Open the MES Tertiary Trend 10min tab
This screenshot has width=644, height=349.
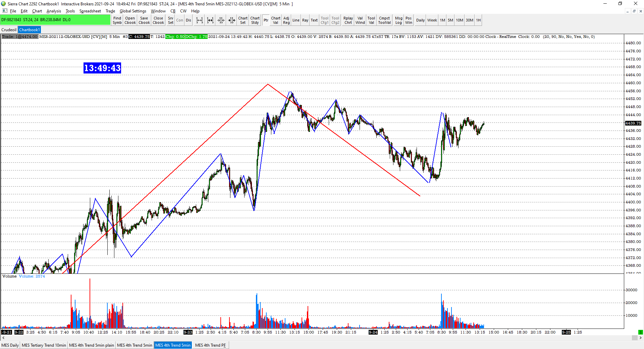coord(44,345)
